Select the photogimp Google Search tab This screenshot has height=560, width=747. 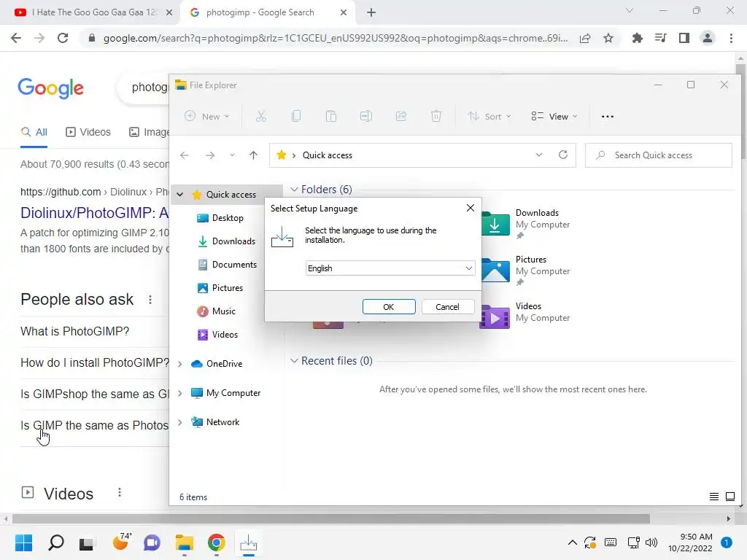(x=266, y=12)
